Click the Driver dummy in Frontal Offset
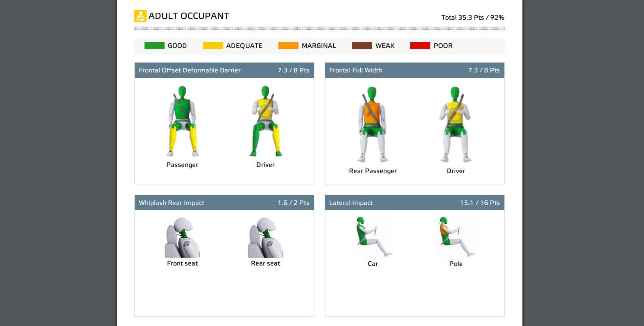Screen dimensions: 644x326 point(266,121)
